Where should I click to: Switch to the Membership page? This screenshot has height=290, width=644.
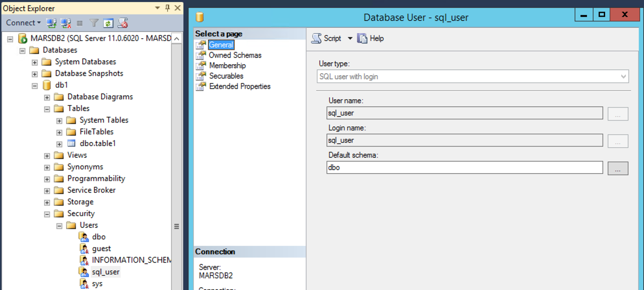click(227, 66)
